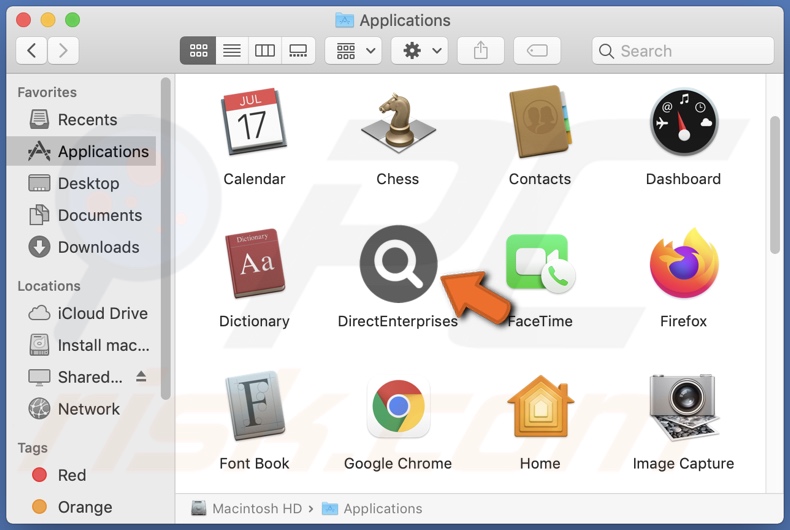
Task: Switch to icon view mode
Action: tap(198, 50)
